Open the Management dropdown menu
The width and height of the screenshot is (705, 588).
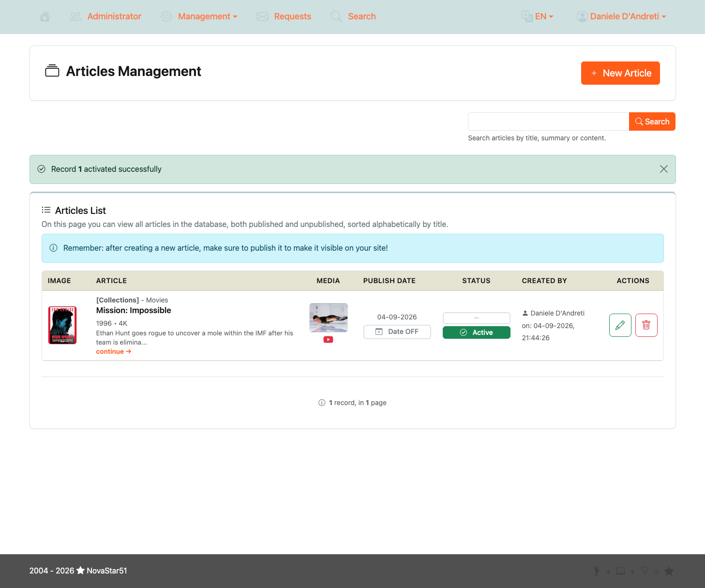tap(203, 16)
